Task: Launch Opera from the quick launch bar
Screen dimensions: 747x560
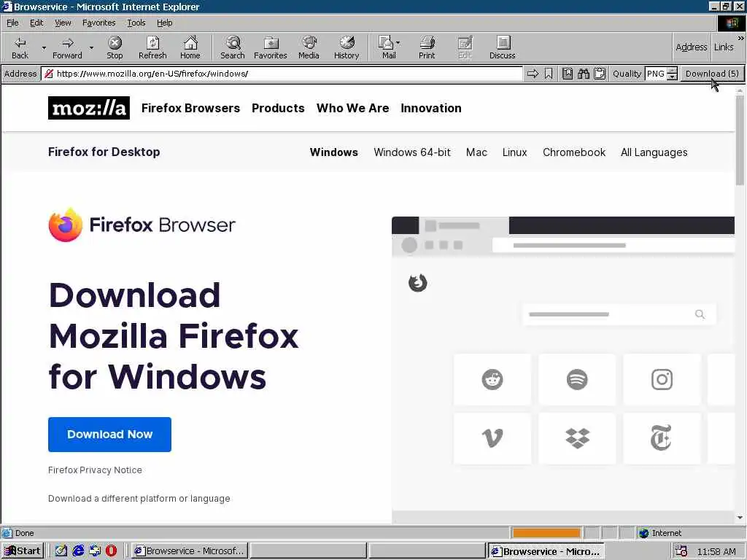Action: pos(111,551)
